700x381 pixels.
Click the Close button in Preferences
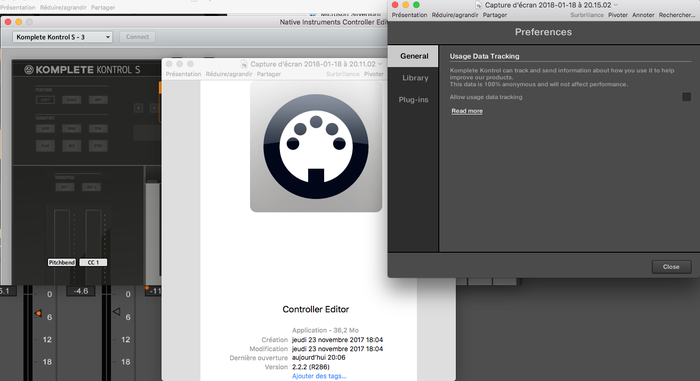[x=671, y=267]
